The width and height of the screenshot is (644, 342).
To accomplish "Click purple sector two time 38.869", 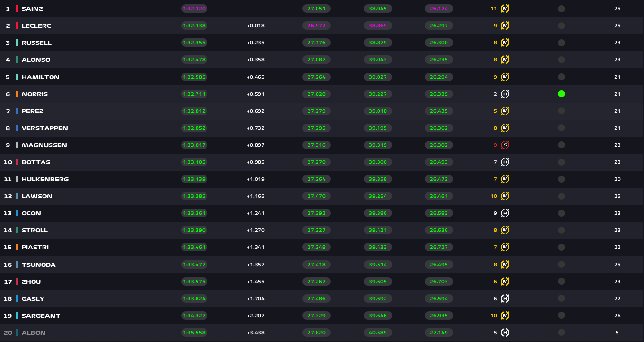I will coord(378,26).
